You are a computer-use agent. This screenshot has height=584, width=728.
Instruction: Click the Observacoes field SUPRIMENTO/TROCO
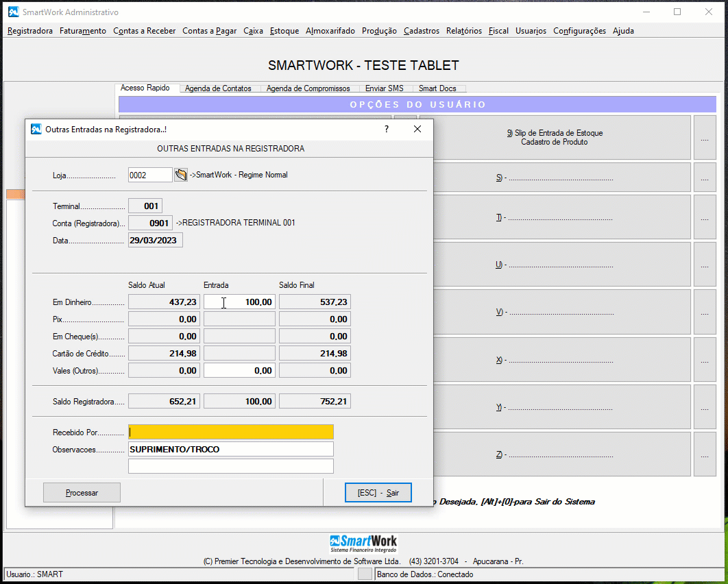pyautogui.click(x=231, y=449)
